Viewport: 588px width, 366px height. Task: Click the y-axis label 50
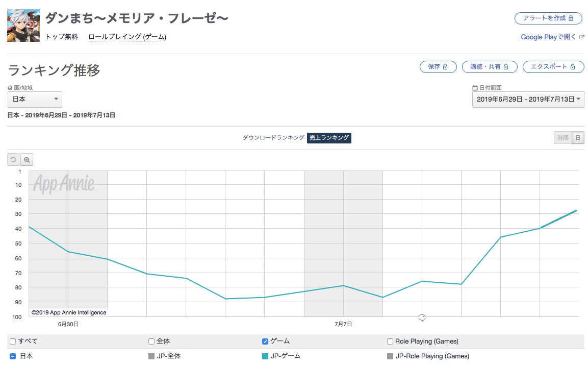18,243
